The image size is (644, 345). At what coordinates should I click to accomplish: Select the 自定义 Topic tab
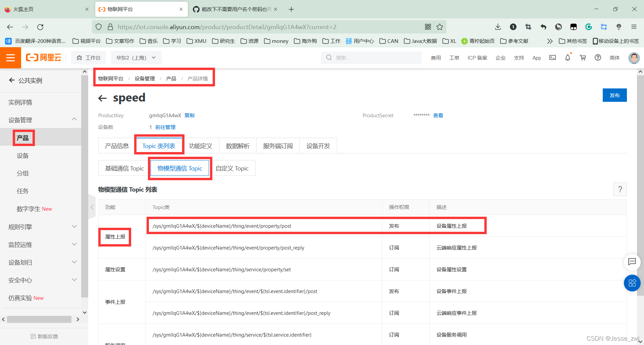[232, 168]
